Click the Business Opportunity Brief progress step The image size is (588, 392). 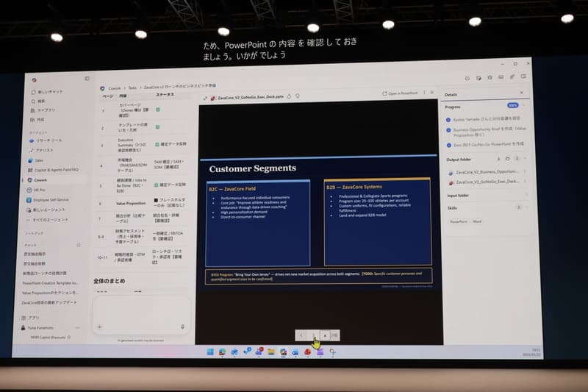[487, 132]
